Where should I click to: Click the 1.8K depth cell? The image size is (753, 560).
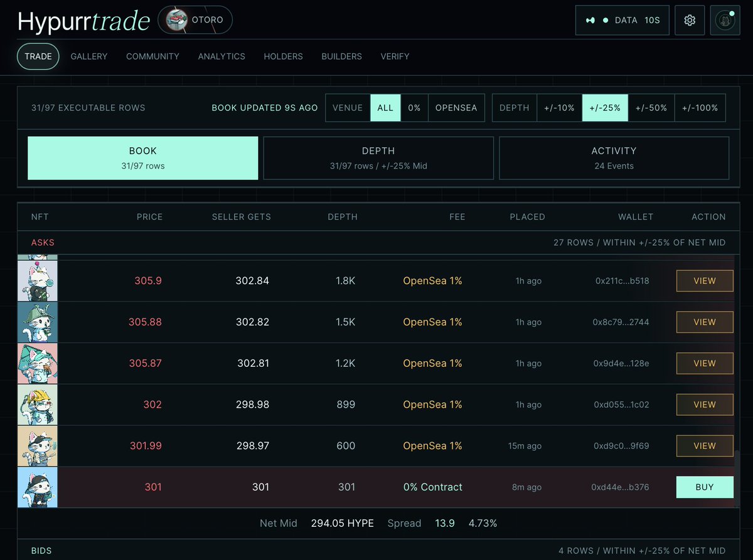pyautogui.click(x=345, y=281)
